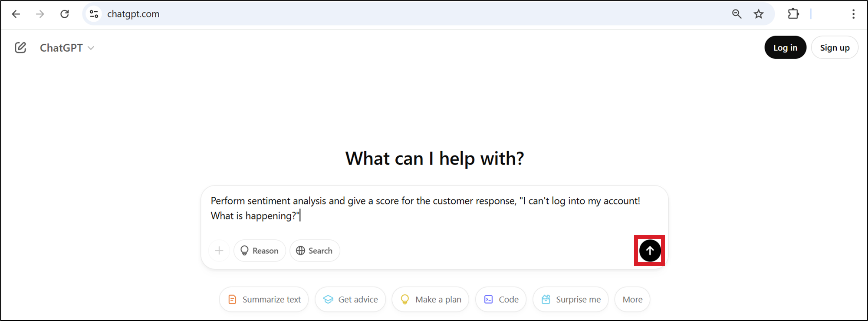Open Chrome three-dot menu
The image size is (868, 321).
click(853, 14)
